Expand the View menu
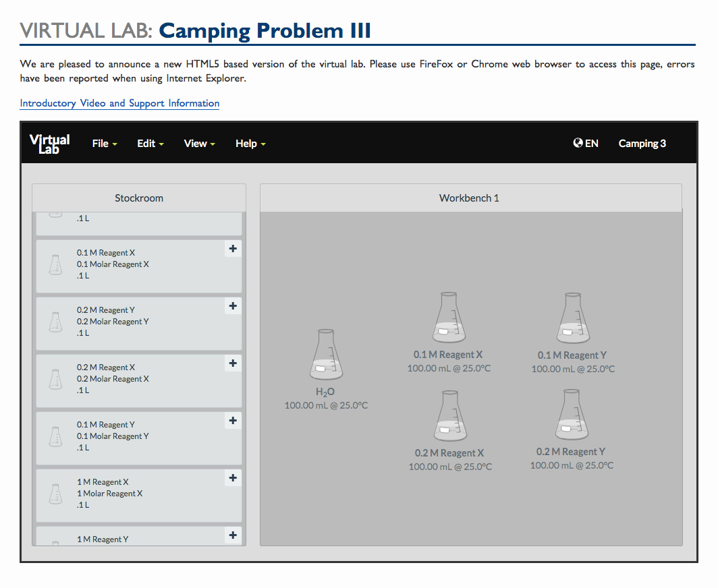This screenshot has width=718, height=588. (198, 143)
